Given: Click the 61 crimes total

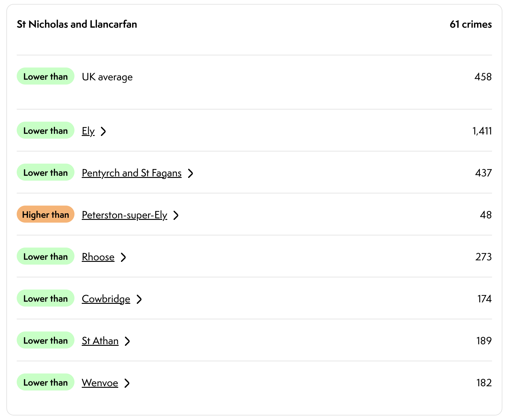Looking at the screenshot, I should click(470, 24).
